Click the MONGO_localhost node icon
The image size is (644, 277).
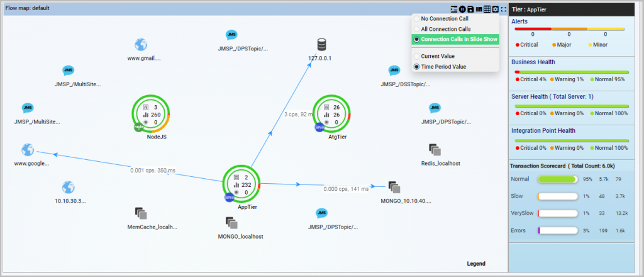coord(231,223)
